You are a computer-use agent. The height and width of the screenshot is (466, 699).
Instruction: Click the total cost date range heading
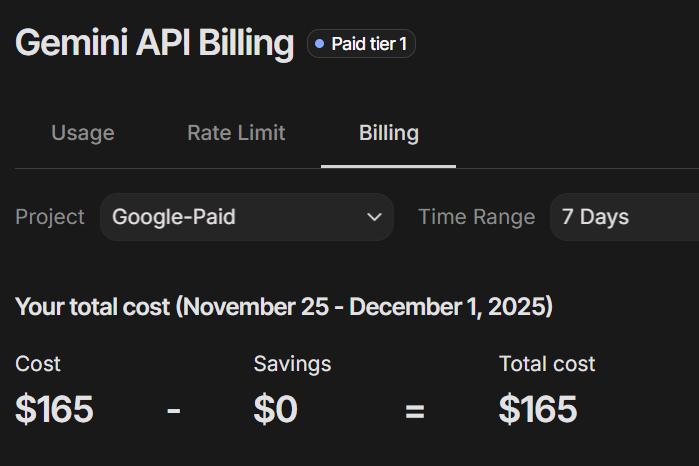tap(284, 306)
